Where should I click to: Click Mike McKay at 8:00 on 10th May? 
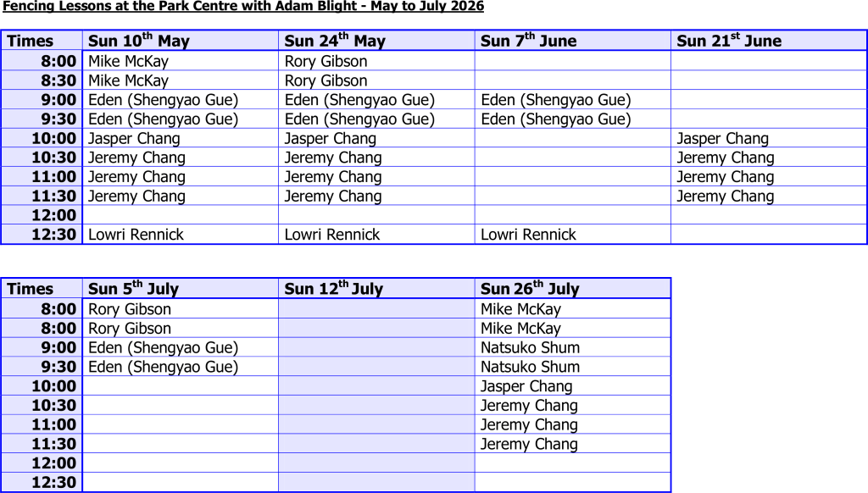tap(128, 61)
